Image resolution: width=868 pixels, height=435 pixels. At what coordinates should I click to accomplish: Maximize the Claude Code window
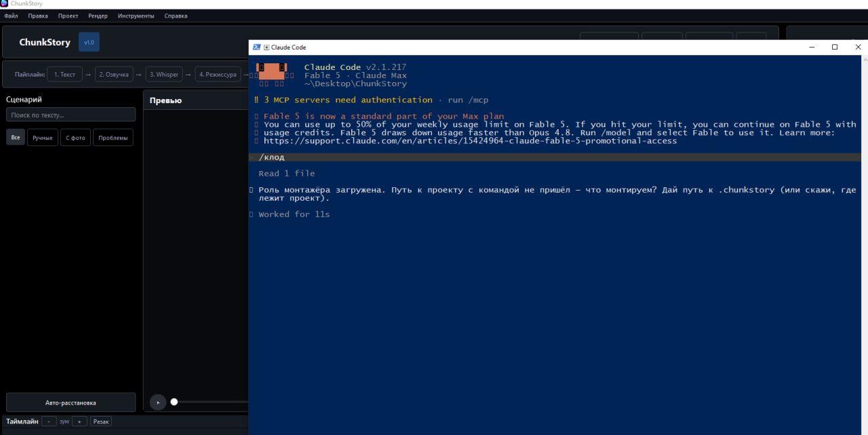835,47
